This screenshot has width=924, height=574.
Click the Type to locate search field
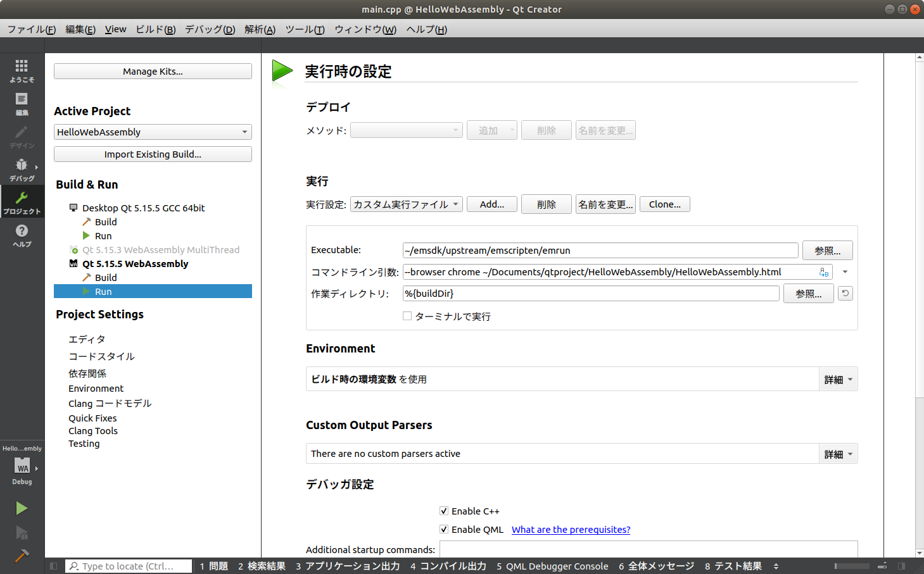pyautogui.click(x=129, y=566)
